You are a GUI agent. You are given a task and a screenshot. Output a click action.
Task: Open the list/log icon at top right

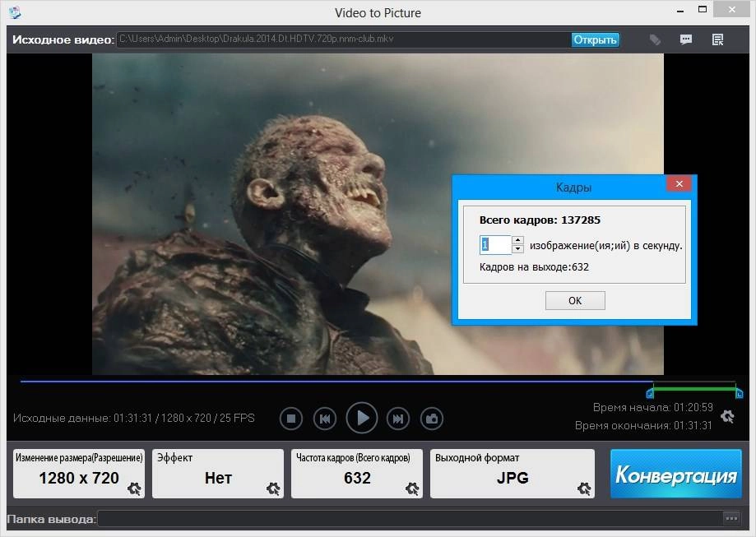(718, 39)
